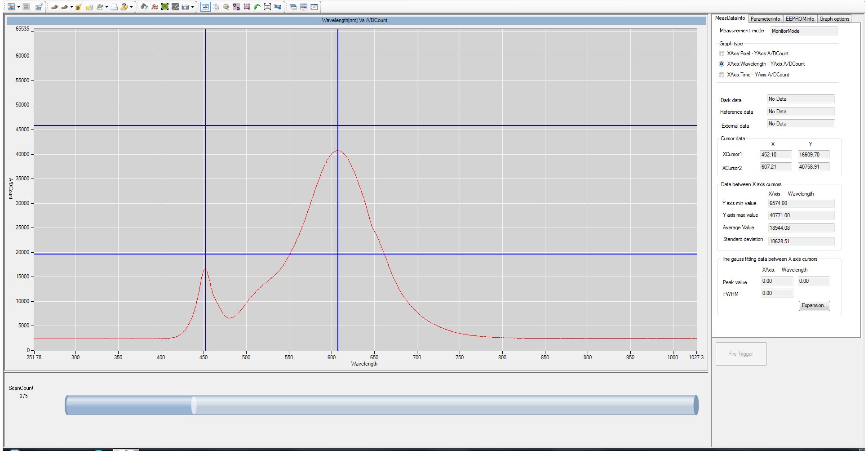This screenshot has width=868, height=451.
Task: Open dropdown arrow next to camera icon
Action: pyautogui.click(x=192, y=7)
